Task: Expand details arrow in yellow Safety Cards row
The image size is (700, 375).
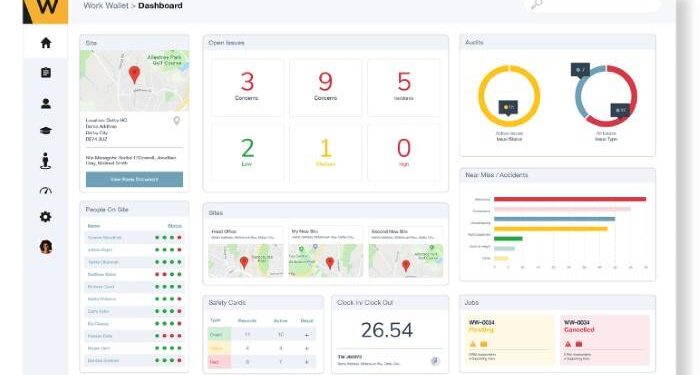Action: click(307, 348)
